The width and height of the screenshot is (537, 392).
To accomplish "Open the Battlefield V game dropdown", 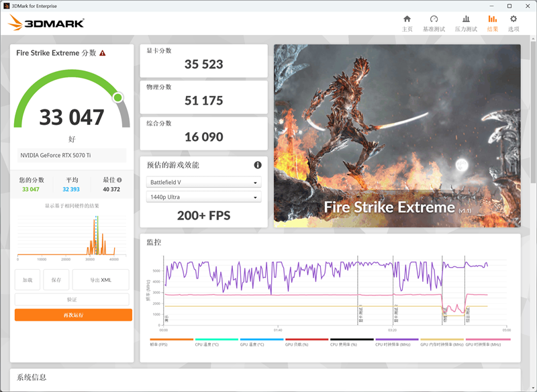I will point(203,182).
